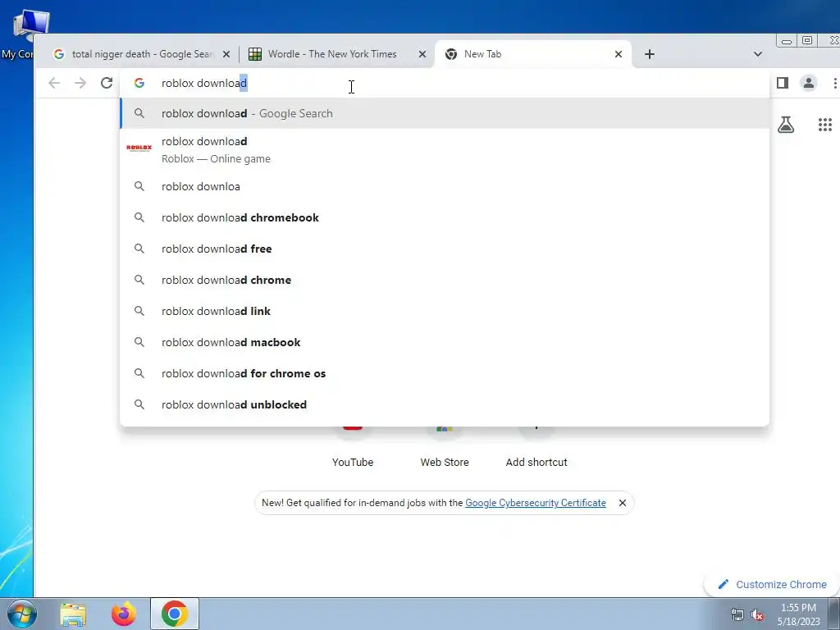Select 'roblox download for chrome os' suggestion
This screenshot has height=630, width=840.
445,373
